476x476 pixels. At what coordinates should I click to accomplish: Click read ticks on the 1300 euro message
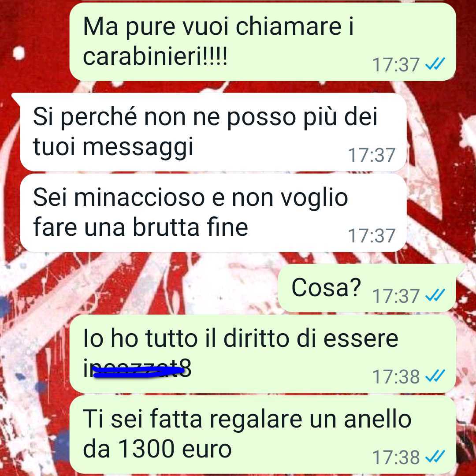[435, 457]
